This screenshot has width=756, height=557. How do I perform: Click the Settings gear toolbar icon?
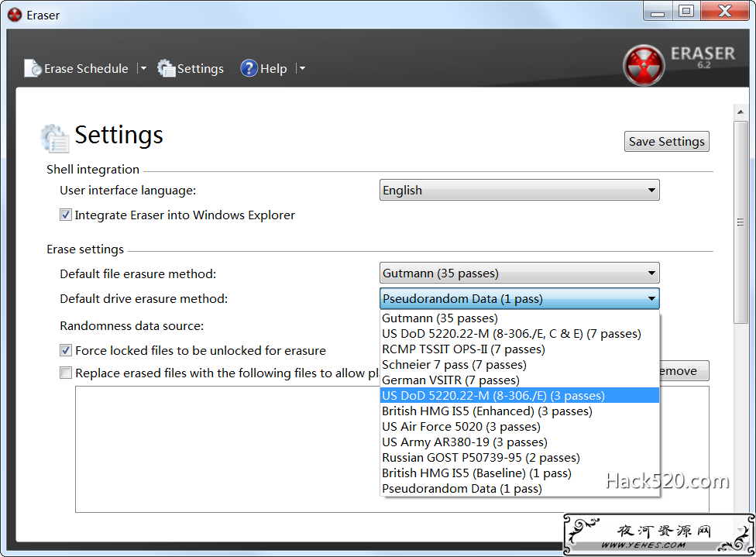pyautogui.click(x=167, y=68)
